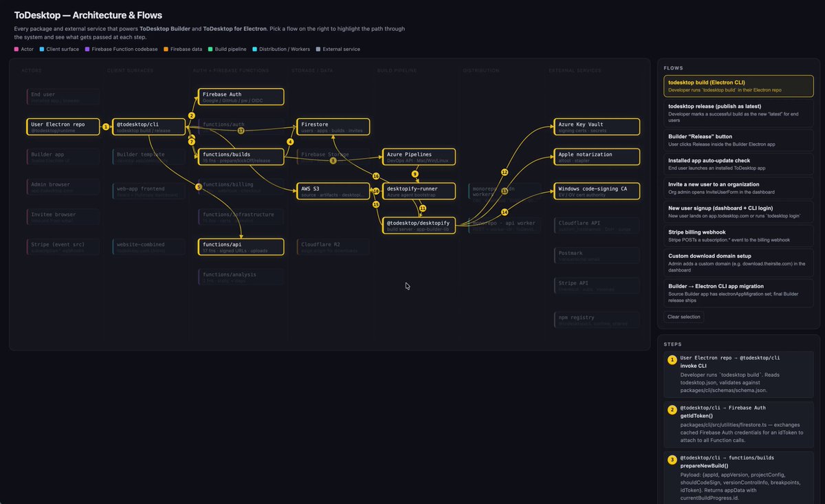The width and height of the screenshot is (825, 504).
Task: Select 'Invite a new user to an organization' flow
Action: pos(738,188)
